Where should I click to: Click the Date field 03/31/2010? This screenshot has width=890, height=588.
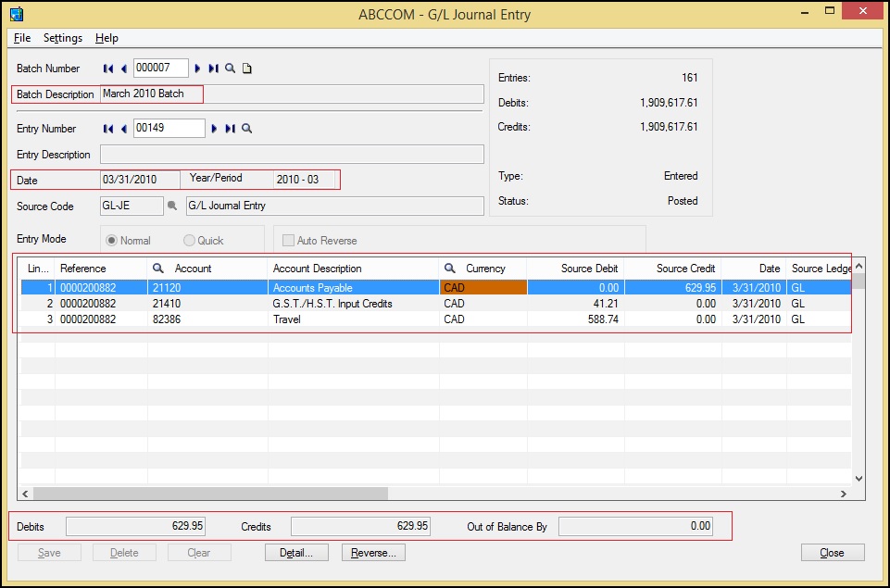tap(140, 180)
